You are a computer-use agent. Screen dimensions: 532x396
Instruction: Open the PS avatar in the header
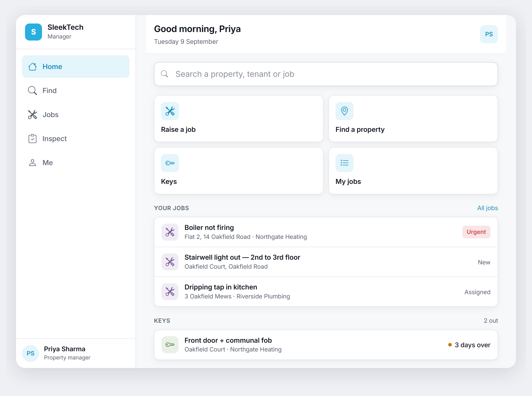(x=489, y=34)
